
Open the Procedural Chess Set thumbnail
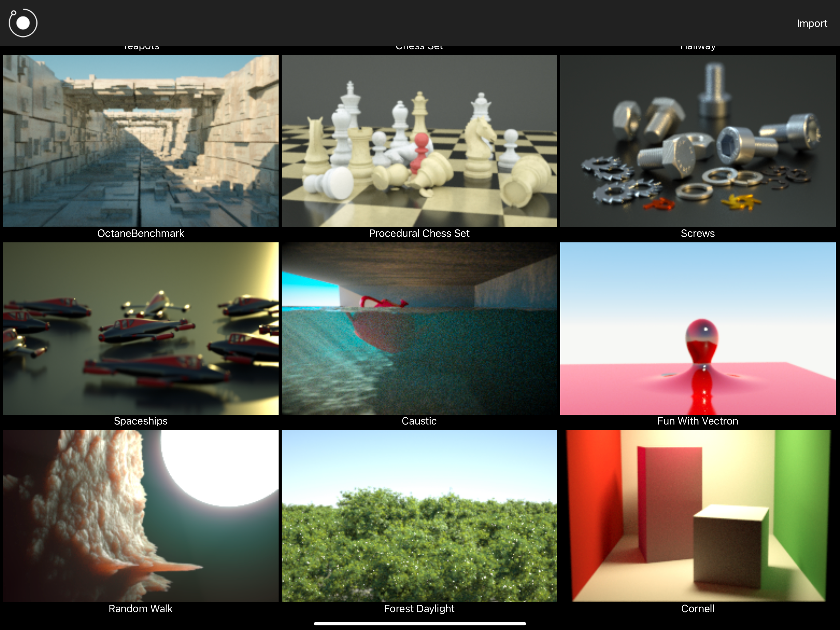(419, 141)
